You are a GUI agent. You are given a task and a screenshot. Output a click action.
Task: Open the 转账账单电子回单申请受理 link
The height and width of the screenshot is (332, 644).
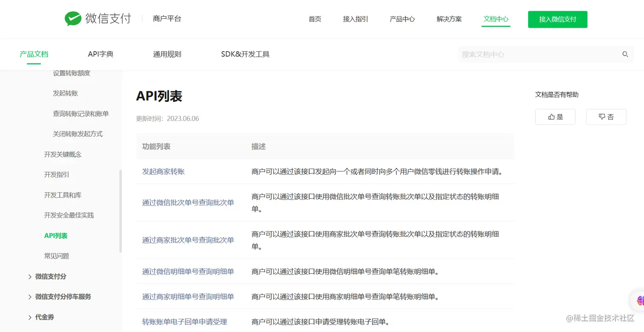pyautogui.click(x=184, y=322)
